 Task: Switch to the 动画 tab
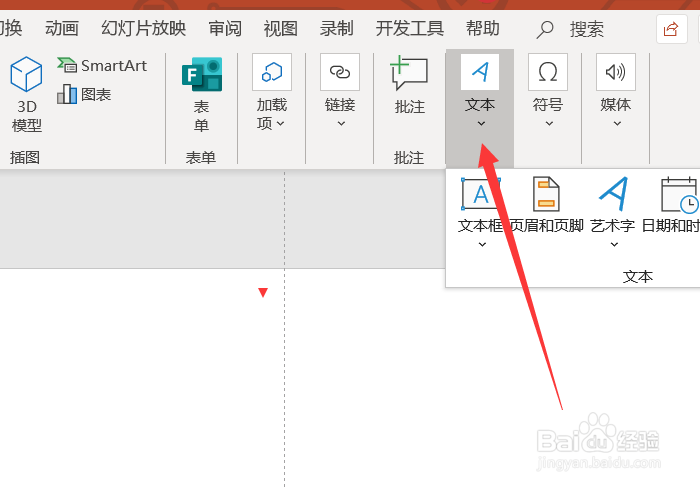pos(62,29)
